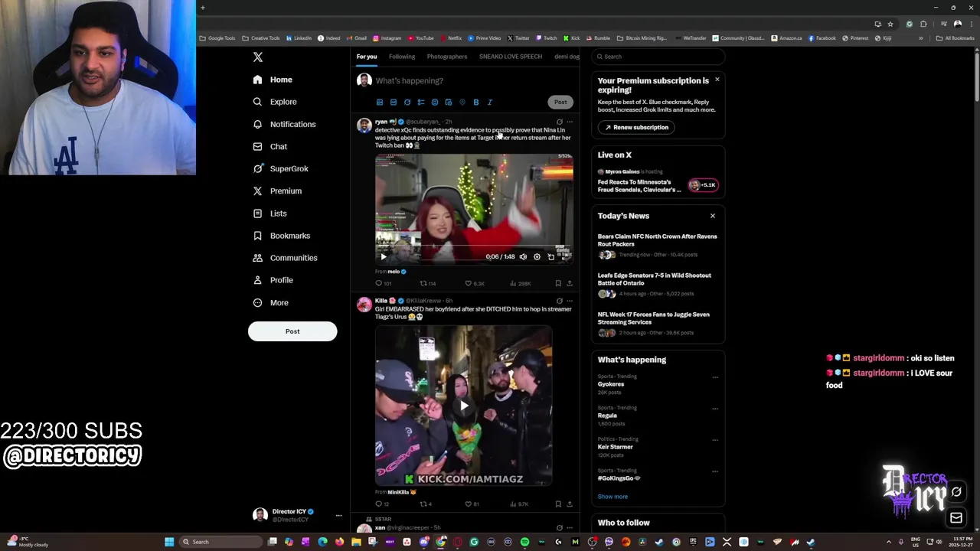Viewport: 980px width, 551px height.
Task: Mute the Nina Lin video volume
Action: [523, 257]
